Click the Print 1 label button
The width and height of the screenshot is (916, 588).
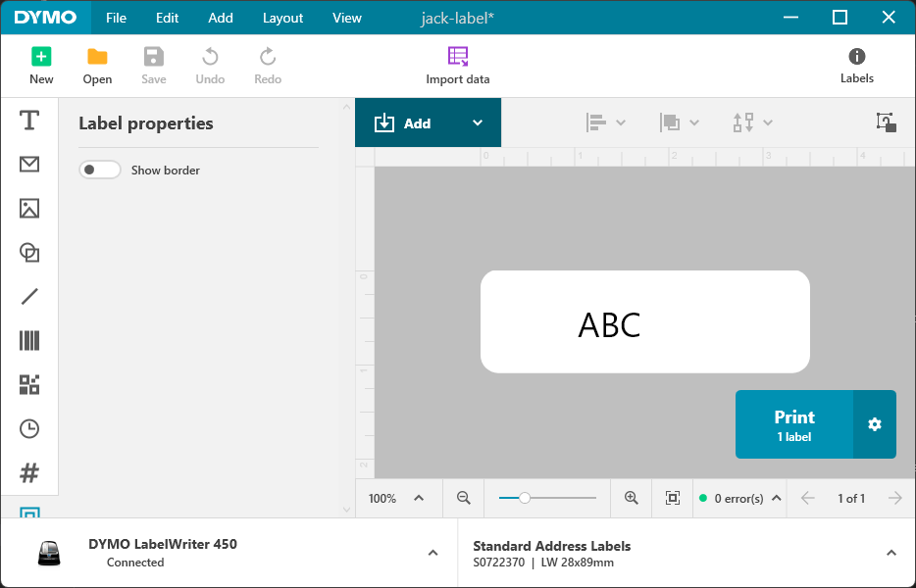click(x=794, y=424)
